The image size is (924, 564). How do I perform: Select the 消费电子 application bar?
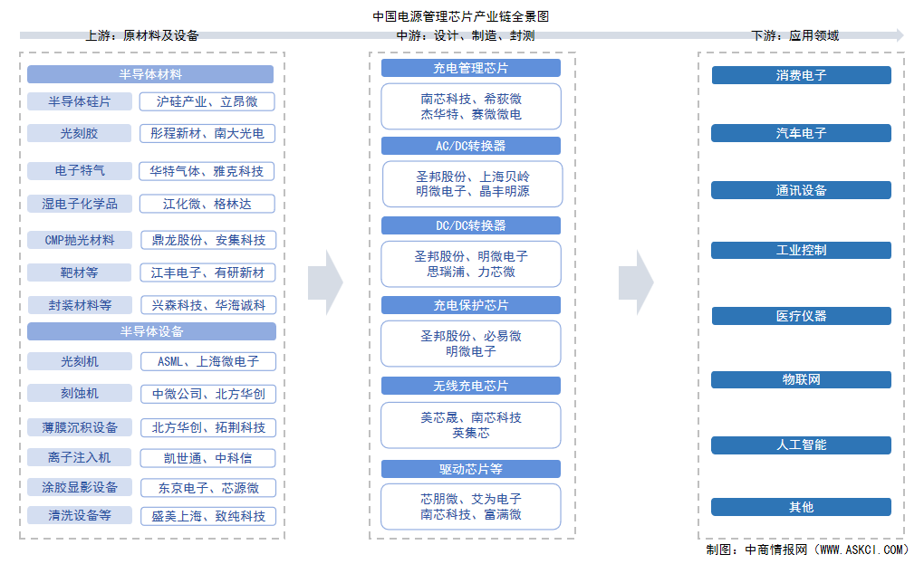click(x=801, y=75)
